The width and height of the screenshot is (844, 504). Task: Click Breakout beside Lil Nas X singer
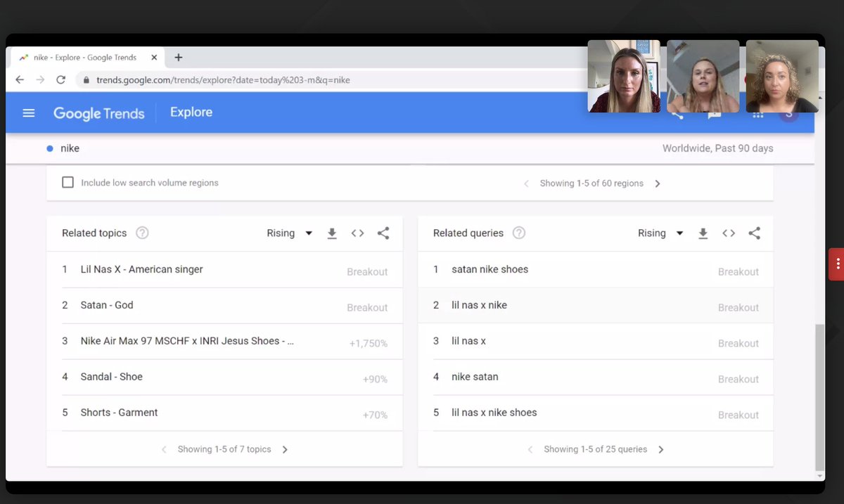pos(367,272)
